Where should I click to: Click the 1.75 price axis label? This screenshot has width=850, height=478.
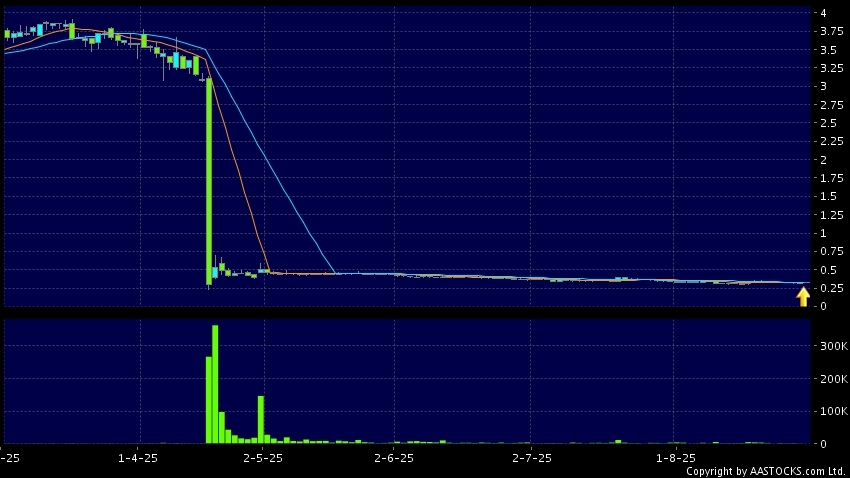pyautogui.click(x=832, y=178)
